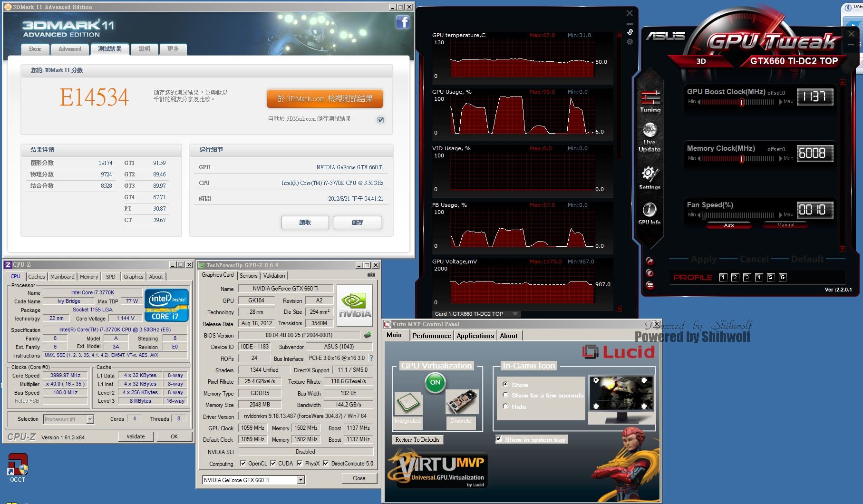Screen dimensions: 863x504
Task: Click the link icon on the monitor panel
Action: (x=630, y=32)
